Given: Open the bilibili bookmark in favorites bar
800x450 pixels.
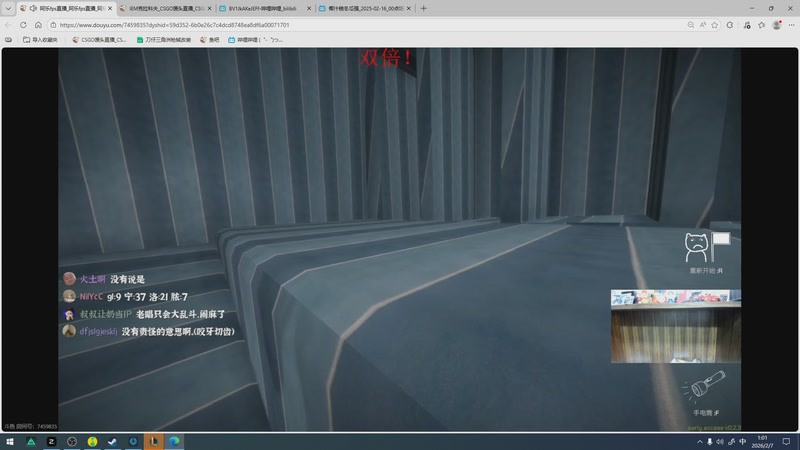Looking at the screenshot, I should tap(255, 39).
